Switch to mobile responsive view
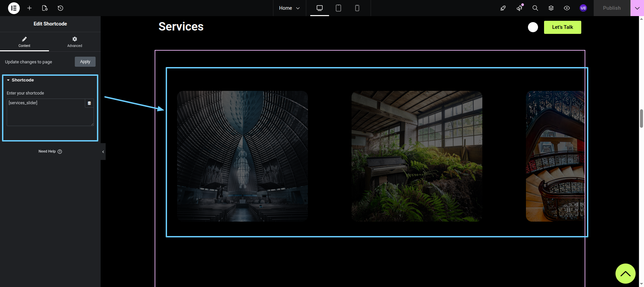The image size is (644, 287). pos(357,8)
